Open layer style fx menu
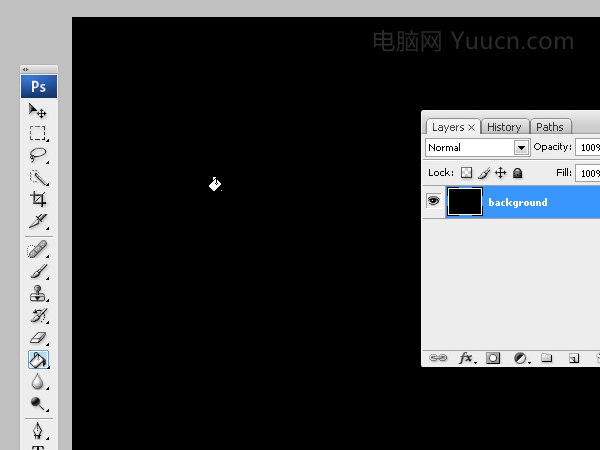 (x=467, y=358)
